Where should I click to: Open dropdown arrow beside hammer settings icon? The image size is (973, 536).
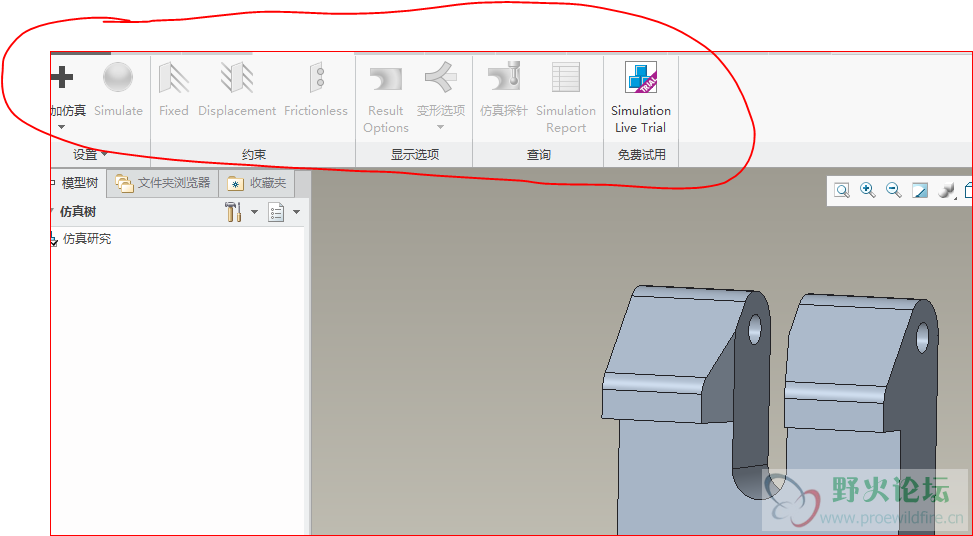(x=254, y=212)
